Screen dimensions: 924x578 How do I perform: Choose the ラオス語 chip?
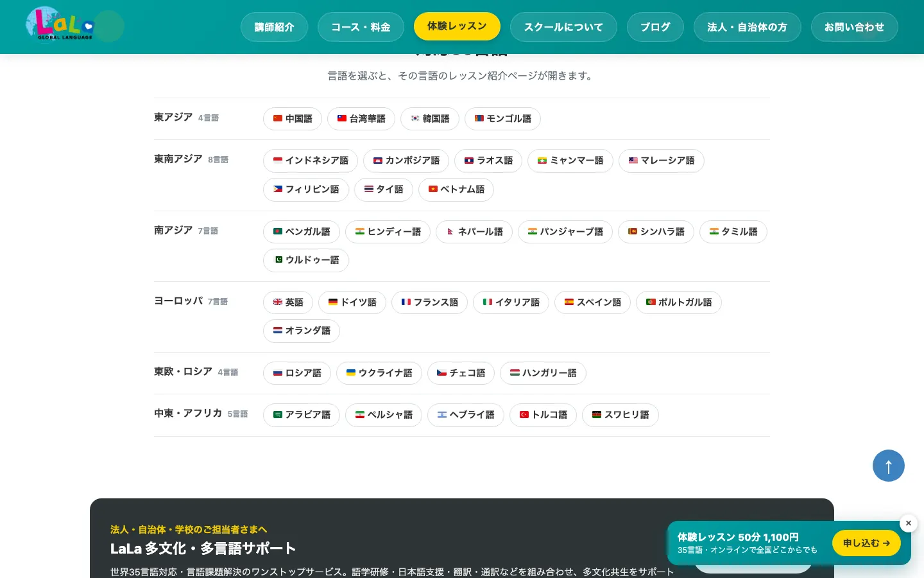[x=488, y=161]
